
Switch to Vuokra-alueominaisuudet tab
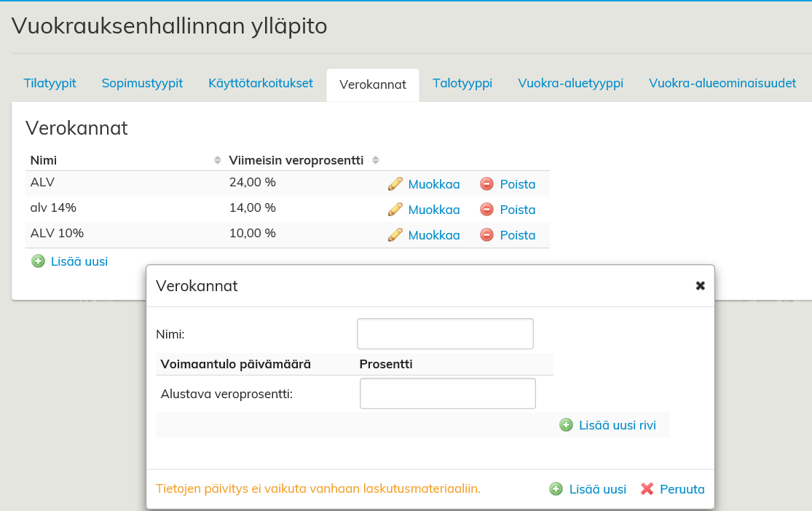point(722,83)
